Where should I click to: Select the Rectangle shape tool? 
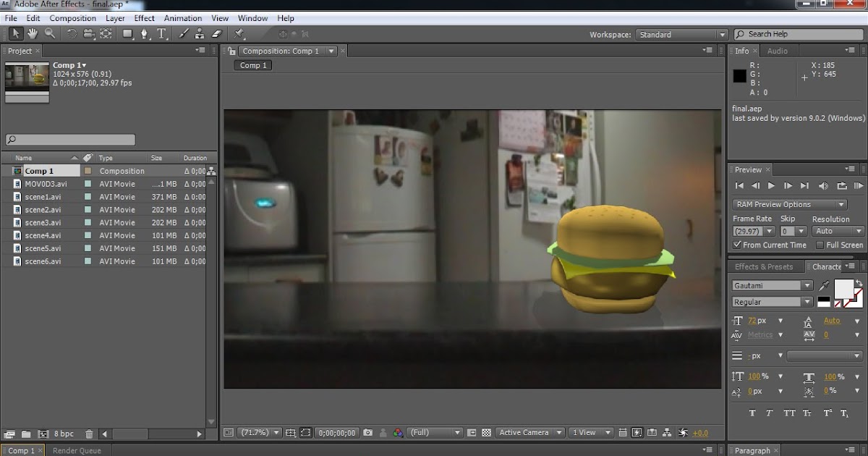(128, 33)
